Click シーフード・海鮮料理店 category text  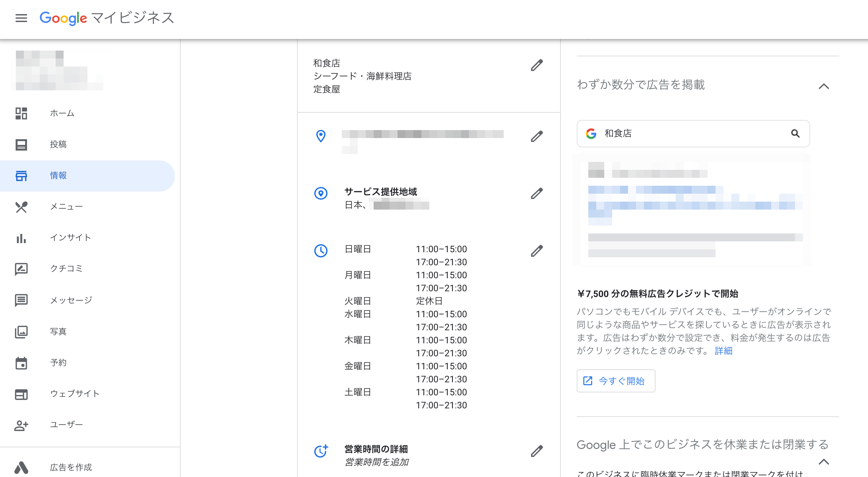pyautogui.click(x=362, y=76)
